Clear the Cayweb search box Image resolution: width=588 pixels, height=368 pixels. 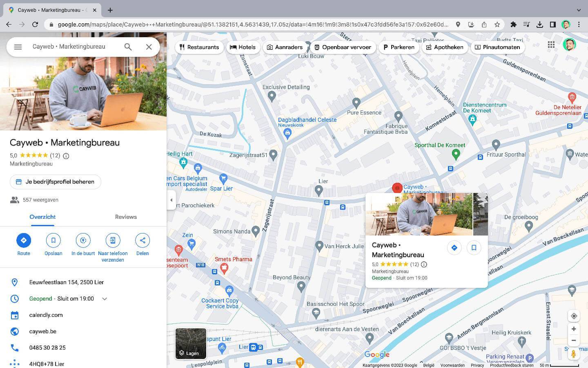coord(149,47)
